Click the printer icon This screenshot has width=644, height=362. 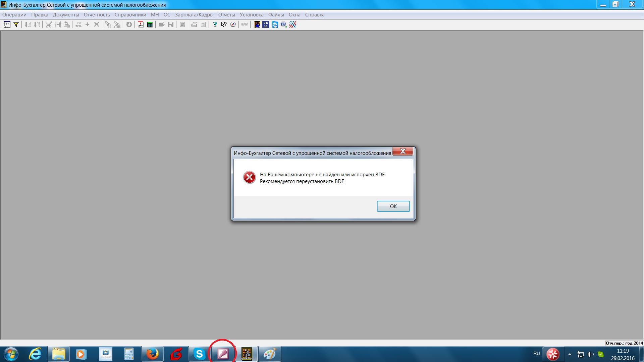[x=194, y=24]
